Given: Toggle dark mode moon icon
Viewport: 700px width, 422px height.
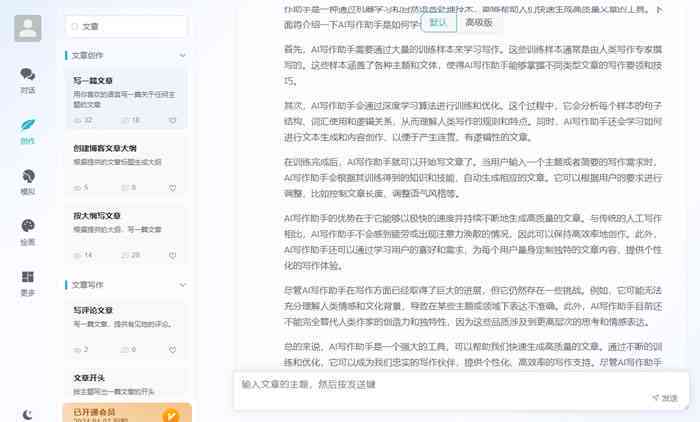Looking at the screenshot, I should coord(28,414).
